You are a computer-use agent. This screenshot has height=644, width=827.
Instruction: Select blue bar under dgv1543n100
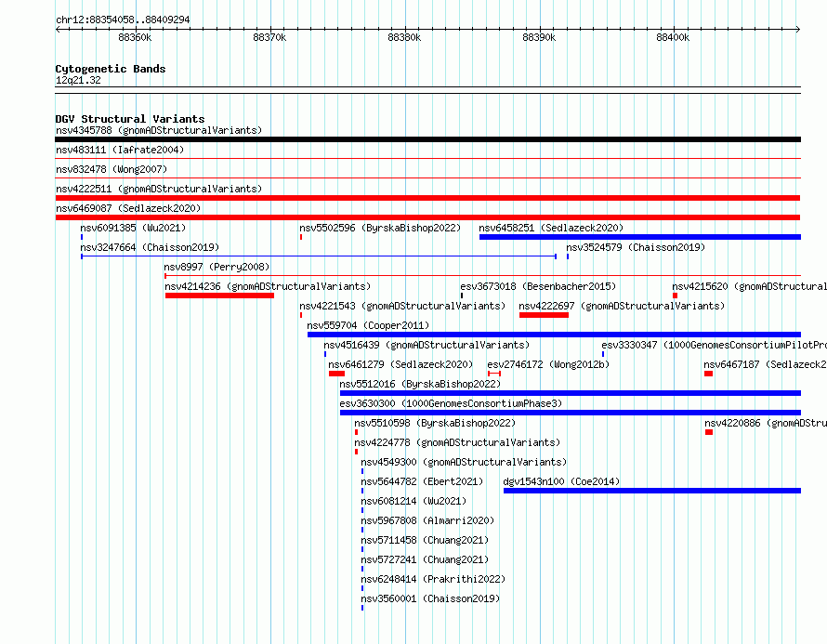(x=652, y=491)
